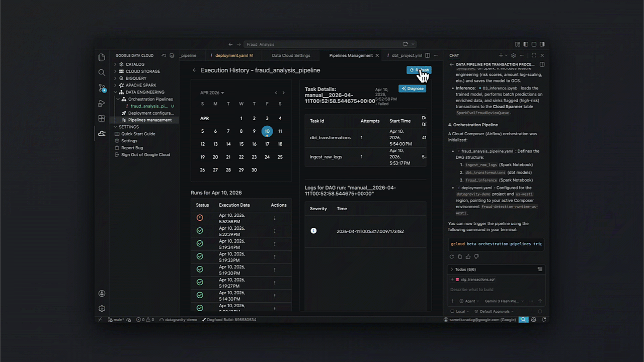644x362 pixels.
Task: Open the Agent mode dropdown
Action: pos(470,301)
